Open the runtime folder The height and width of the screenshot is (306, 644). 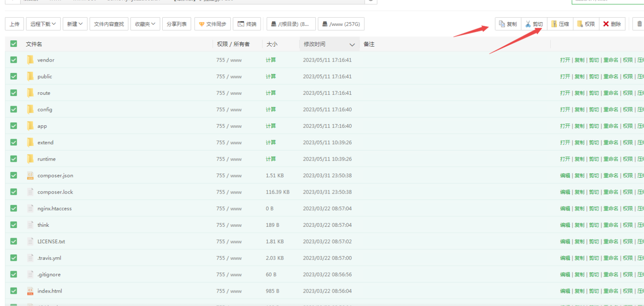46,159
